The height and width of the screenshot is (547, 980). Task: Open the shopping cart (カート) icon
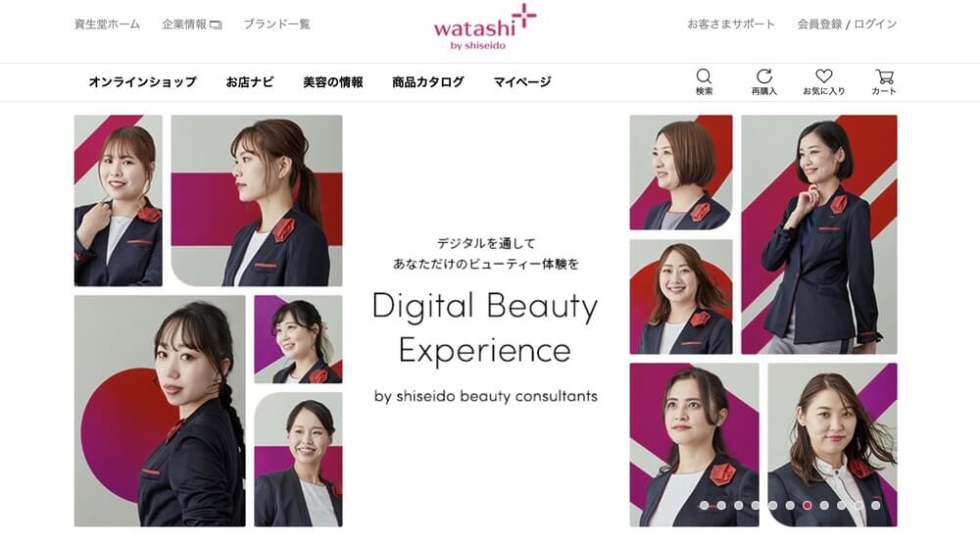click(884, 82)
